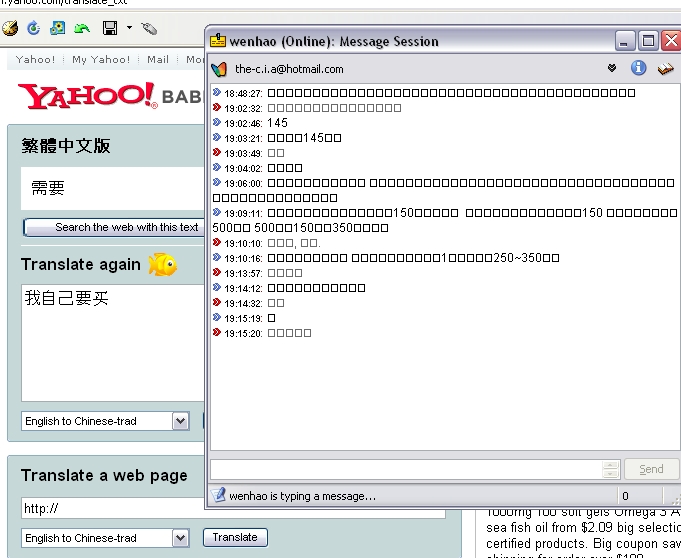Click the small heart icon in the chat header

coord(612,68)
